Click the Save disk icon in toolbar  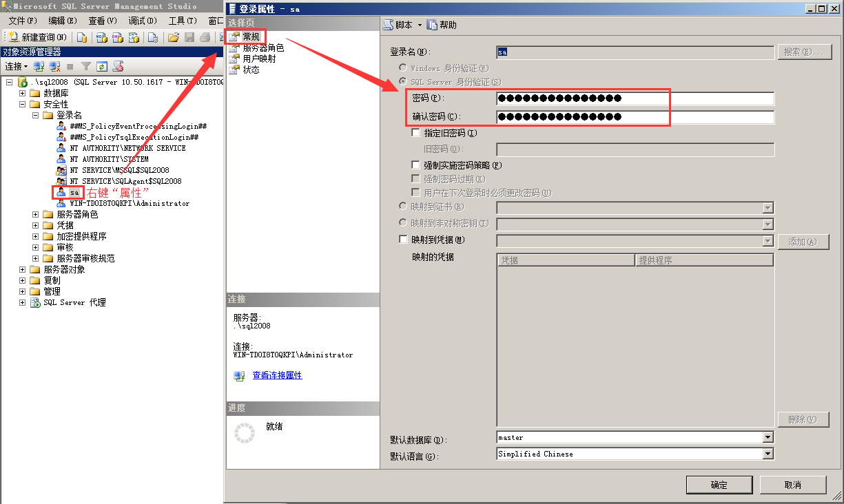[x=189, y=37]
